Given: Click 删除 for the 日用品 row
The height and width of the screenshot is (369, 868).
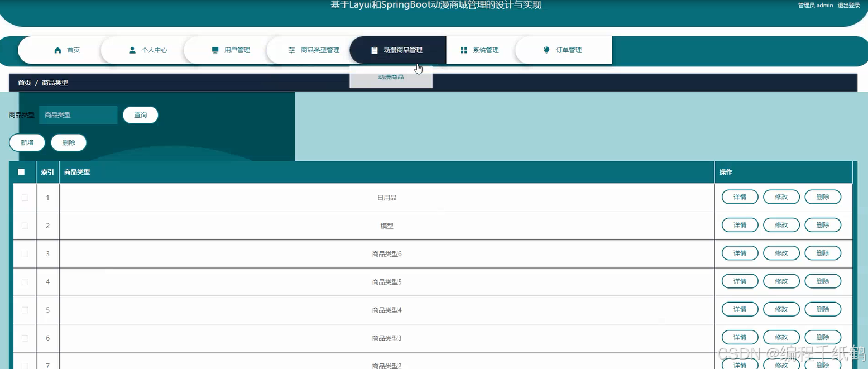Looking at the screenshot, I should 823,197.
